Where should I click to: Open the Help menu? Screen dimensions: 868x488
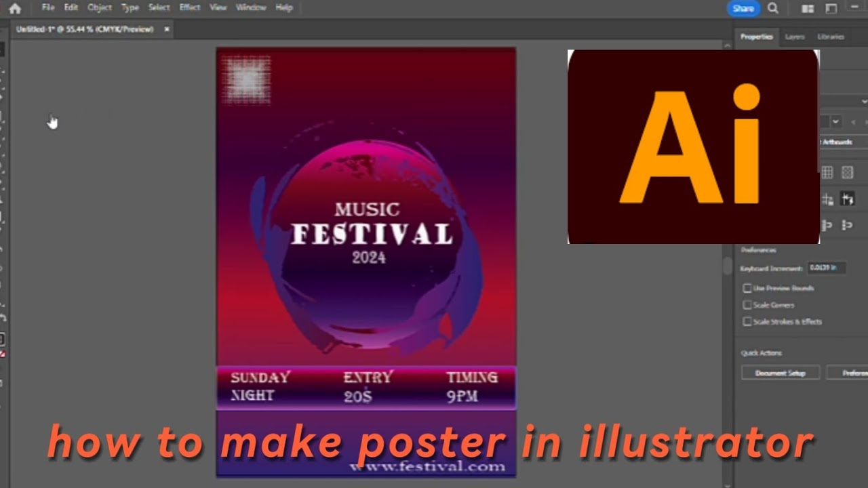(x=284, y=7)
